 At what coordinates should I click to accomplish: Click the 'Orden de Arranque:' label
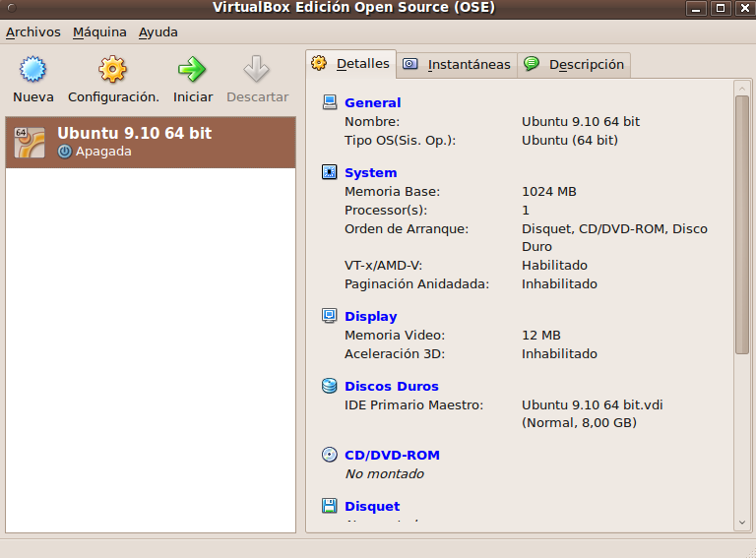click(x=407, y=229)
